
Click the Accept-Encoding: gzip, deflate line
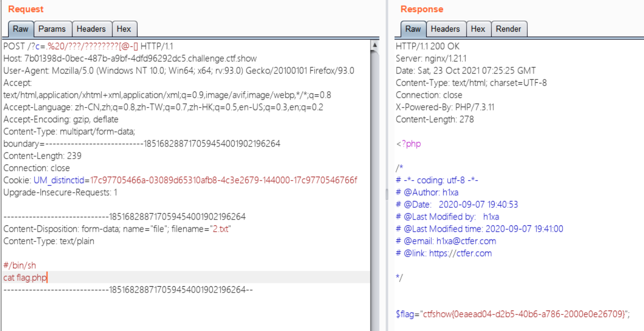coord(61,119)
